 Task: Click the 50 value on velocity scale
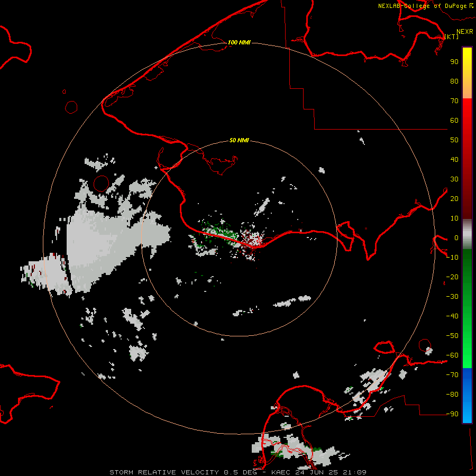454,140
